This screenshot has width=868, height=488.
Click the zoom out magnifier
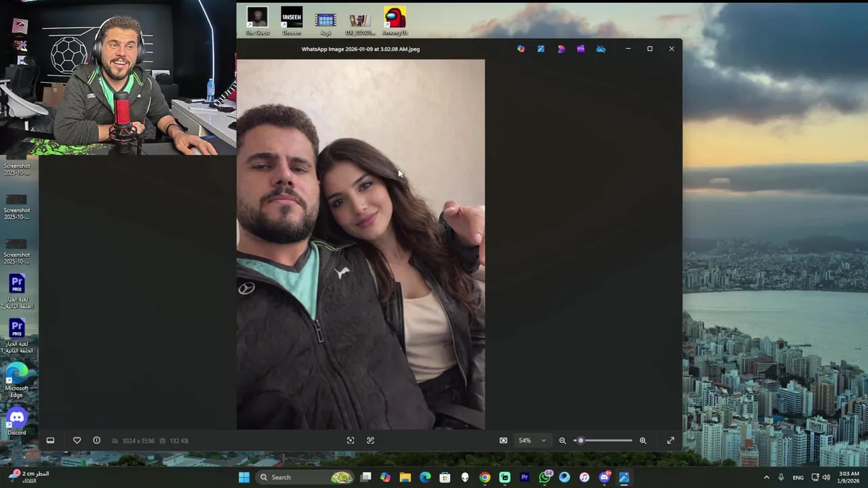pos(562,441)
